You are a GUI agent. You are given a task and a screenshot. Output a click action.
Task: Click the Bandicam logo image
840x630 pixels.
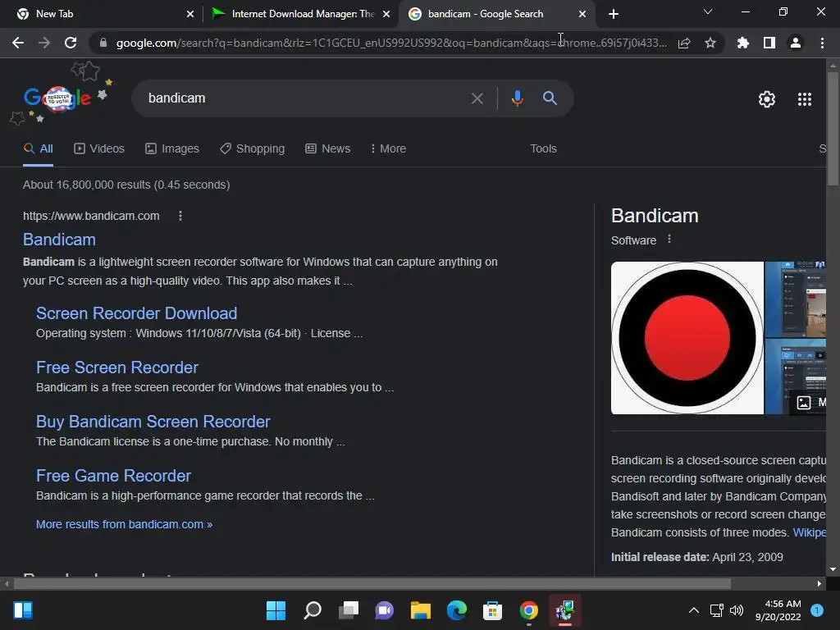click(x=687, y=338)
